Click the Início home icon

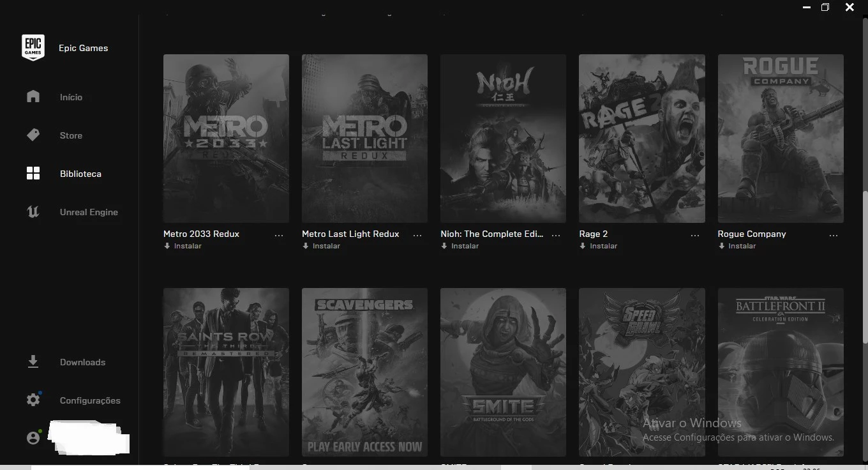[33, 97]
